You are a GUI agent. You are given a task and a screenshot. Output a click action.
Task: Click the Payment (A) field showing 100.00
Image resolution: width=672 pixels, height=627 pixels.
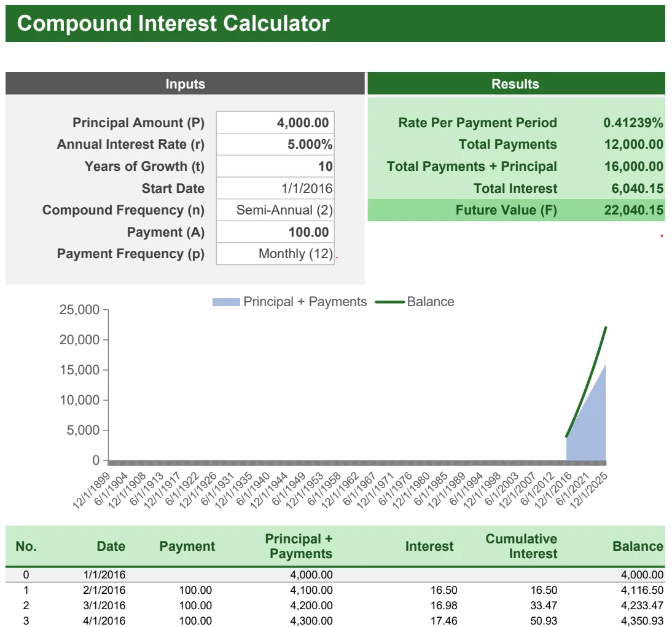coord(275,232)
